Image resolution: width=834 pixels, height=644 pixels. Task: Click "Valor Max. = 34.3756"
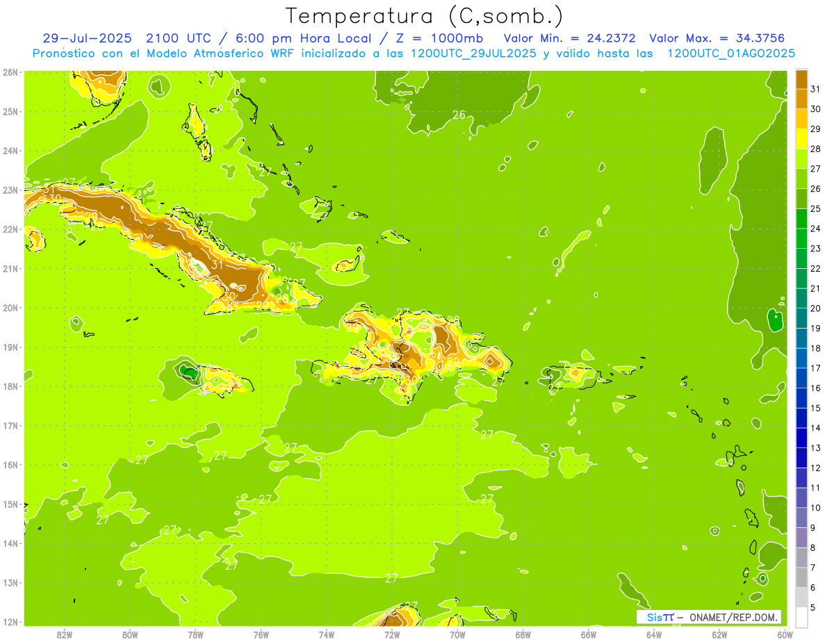pos(719,38)
